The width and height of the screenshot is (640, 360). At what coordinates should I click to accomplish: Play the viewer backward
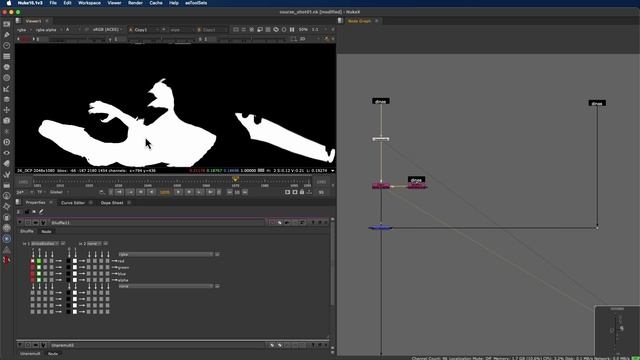point(151,192)
